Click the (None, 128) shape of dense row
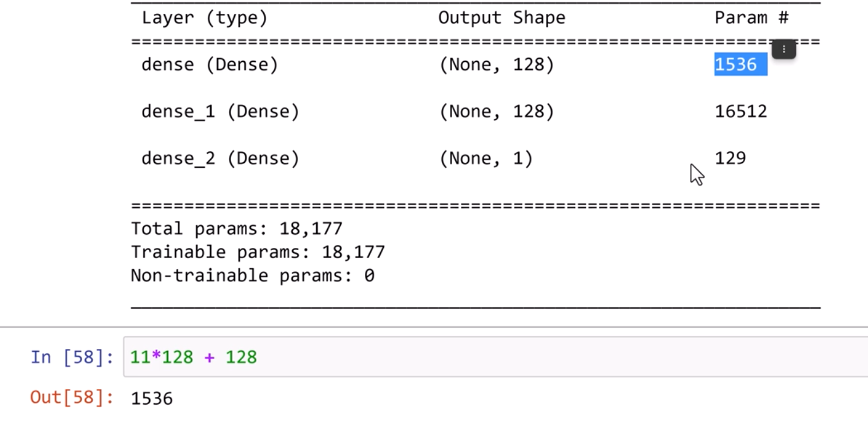The image size is (868, 428). click(496, 64)
